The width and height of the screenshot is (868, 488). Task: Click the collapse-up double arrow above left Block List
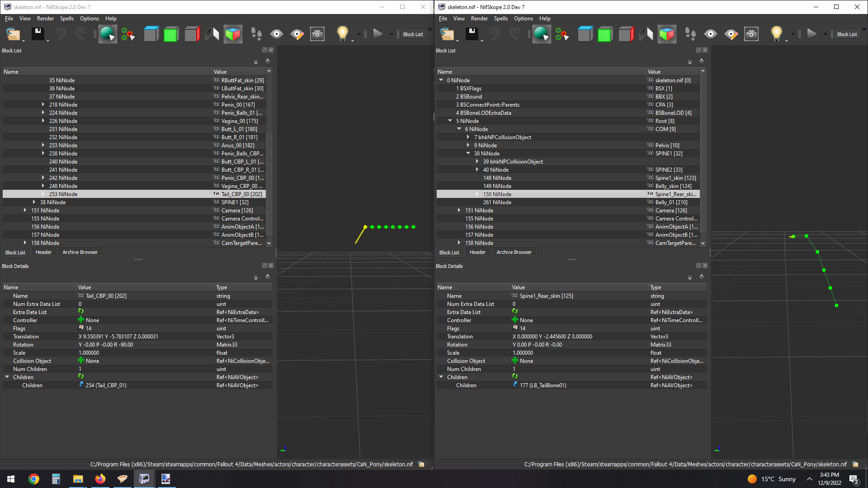pos(268,61)
